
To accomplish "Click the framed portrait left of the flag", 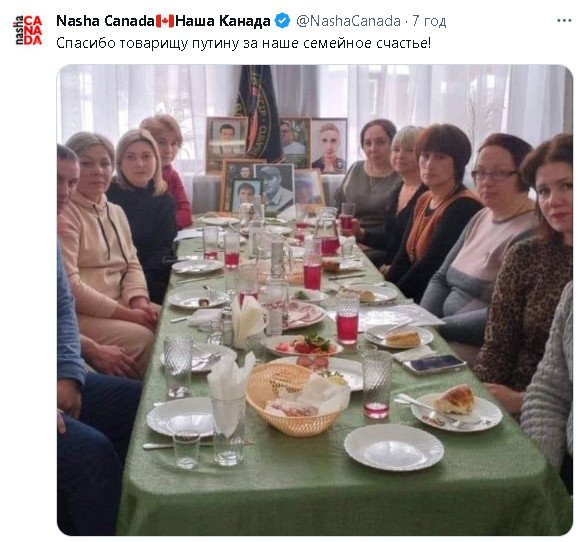I will coord(226,145).
